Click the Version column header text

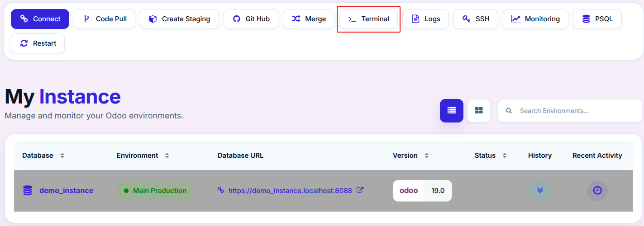click(x=405, y=155)
